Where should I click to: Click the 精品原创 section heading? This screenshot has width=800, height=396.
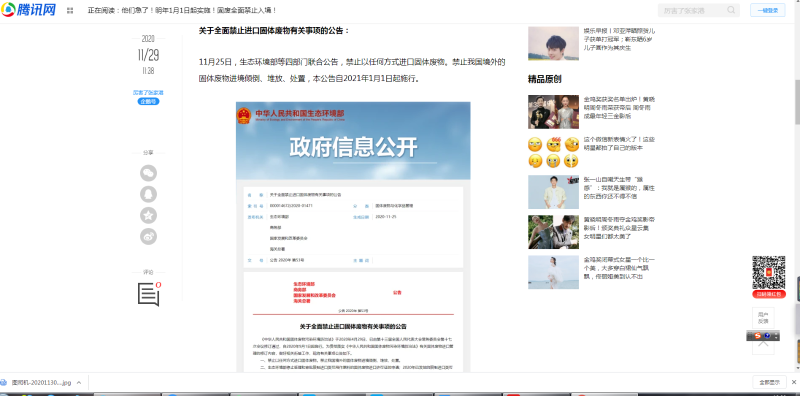[544, 79]
